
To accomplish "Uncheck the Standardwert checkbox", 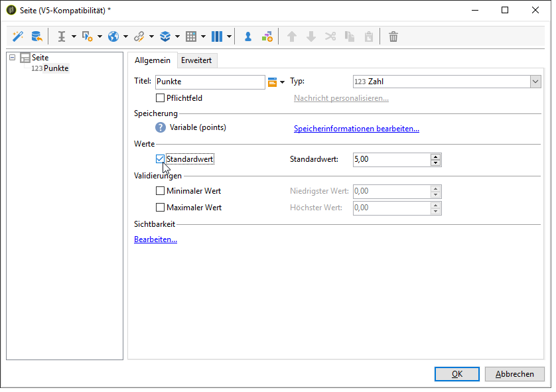I will pos(161,159).
